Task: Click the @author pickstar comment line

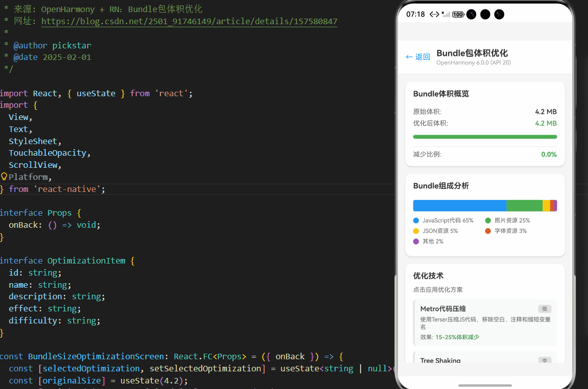Action: click(x=47, y=45)
